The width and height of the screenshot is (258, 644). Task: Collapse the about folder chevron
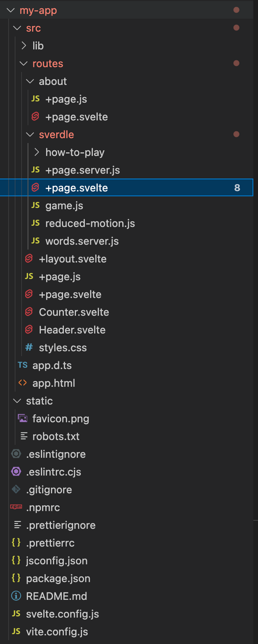[x=30, y=81]
